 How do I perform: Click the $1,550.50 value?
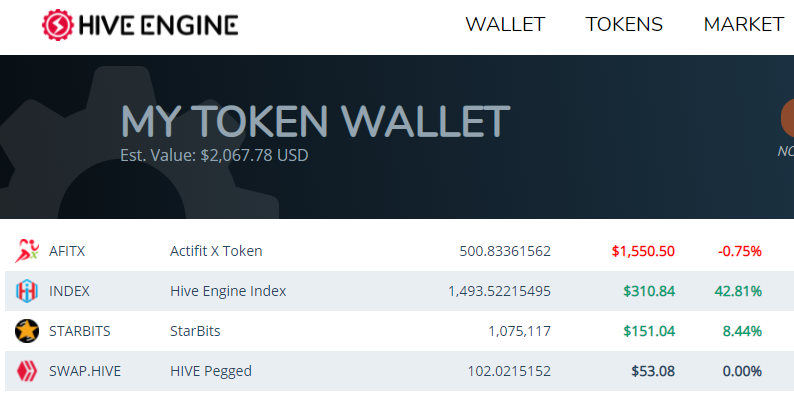point(643,251)
